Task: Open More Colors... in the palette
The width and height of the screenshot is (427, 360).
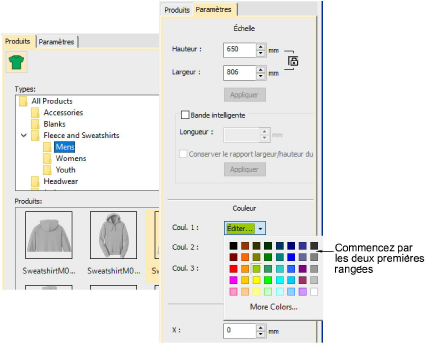Action: 274,307
